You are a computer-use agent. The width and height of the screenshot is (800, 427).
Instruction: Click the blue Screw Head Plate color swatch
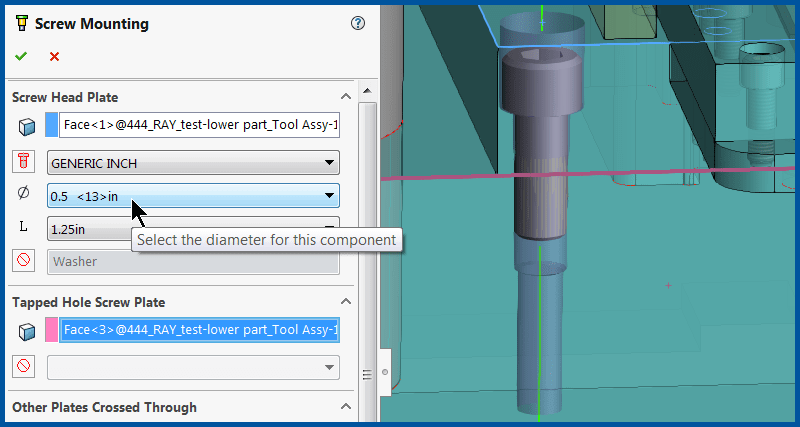pos(52,126)
